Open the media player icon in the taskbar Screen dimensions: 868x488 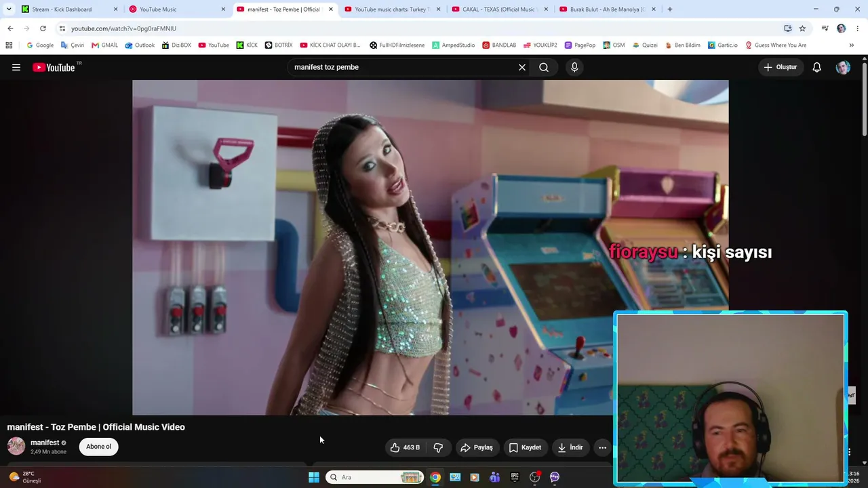[475, 477]
